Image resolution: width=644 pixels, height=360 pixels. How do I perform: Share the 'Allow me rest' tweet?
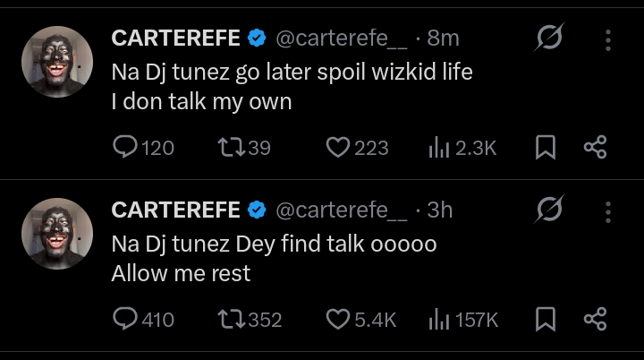coord(595,319)
